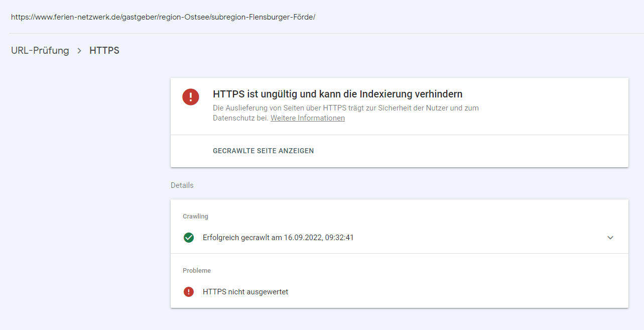Viewport: 644px width, 330px height.
Task: Click the red warning icon beside HTTPS nicht ausgewertet
Action: [189, 292]
